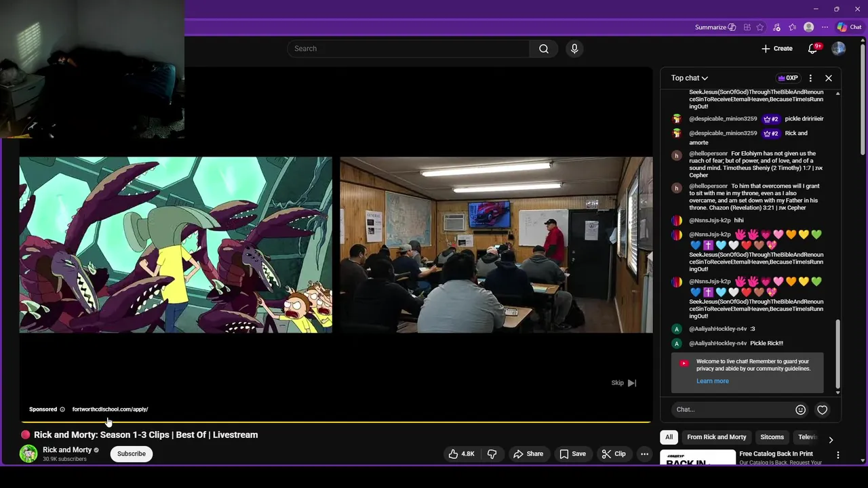Click the 30.9K subscribers text

tap(64, 460)
